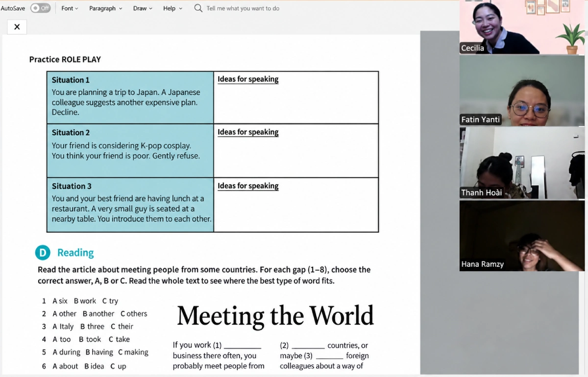Open the Draw dropdown menu

[143, 8]
